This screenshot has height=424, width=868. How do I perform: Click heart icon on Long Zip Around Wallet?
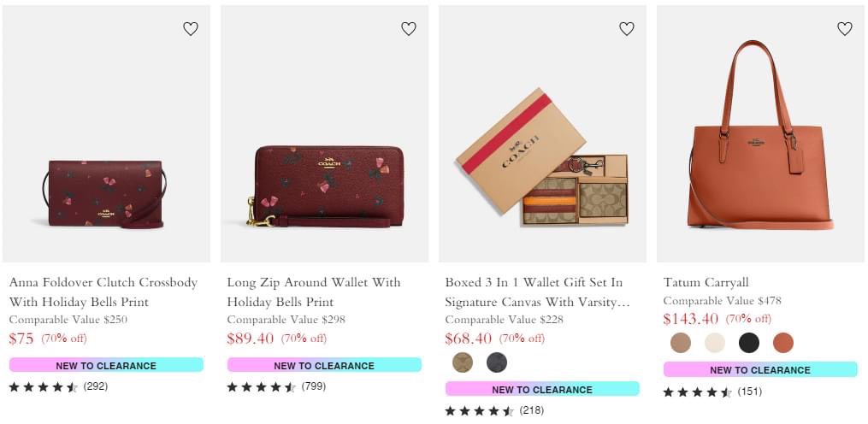pyautogui.click(x=409, y=29)
